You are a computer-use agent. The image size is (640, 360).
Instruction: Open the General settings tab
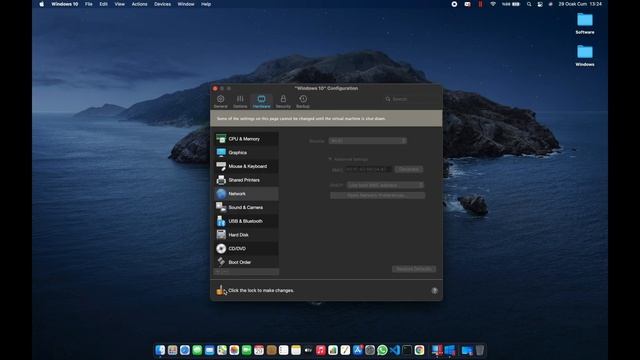coord(220,101)
